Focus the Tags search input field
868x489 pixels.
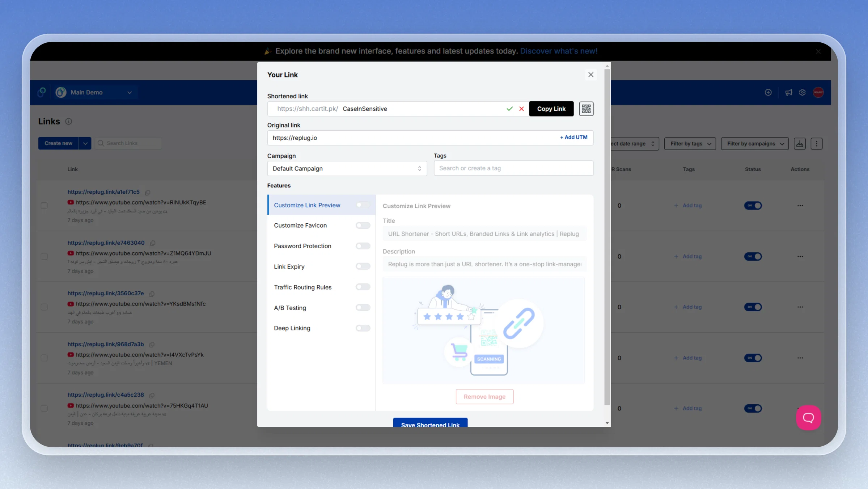(x=513, y=168)
